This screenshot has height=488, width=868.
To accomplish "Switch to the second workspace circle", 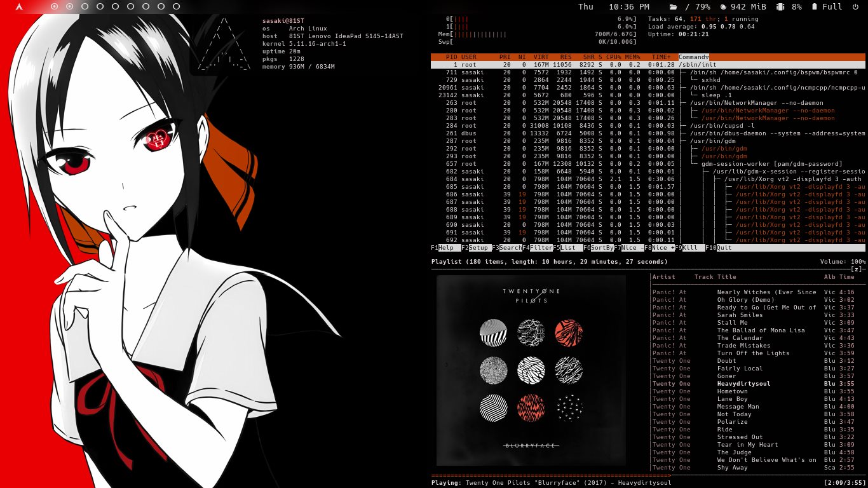I will pyautogui.click(x=69, y=7).
